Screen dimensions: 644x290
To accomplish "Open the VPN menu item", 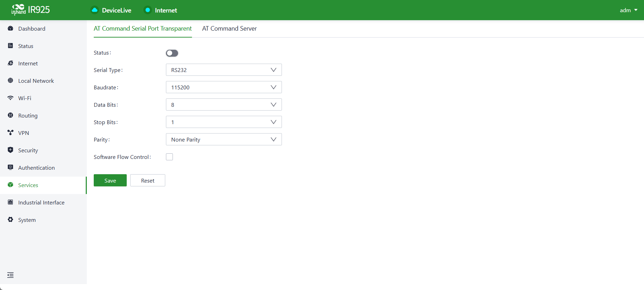I will [x=43, y=133].
